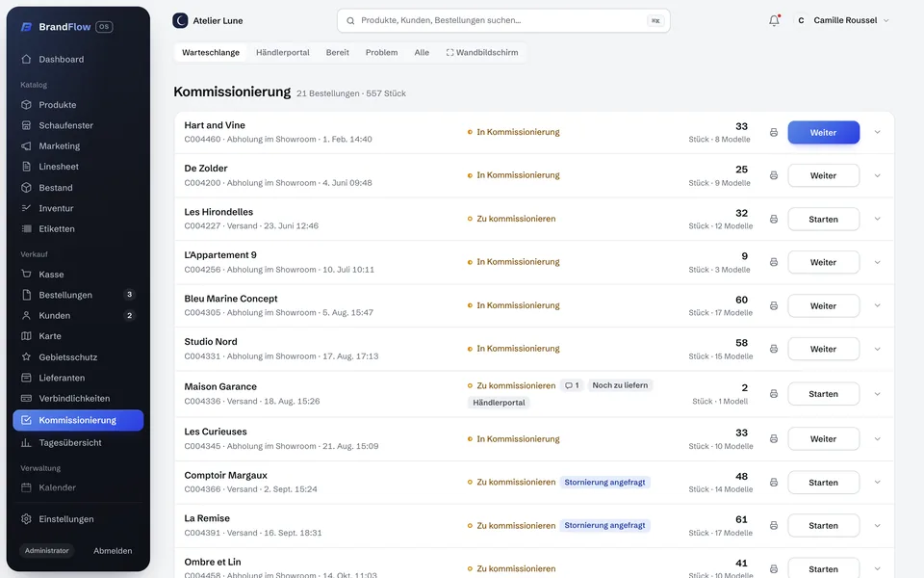Open Schaufenster in the sidebar
Image resolution: width=924 pixels, height=578 pixels.
pyautogui.click(x=78, y=125)
